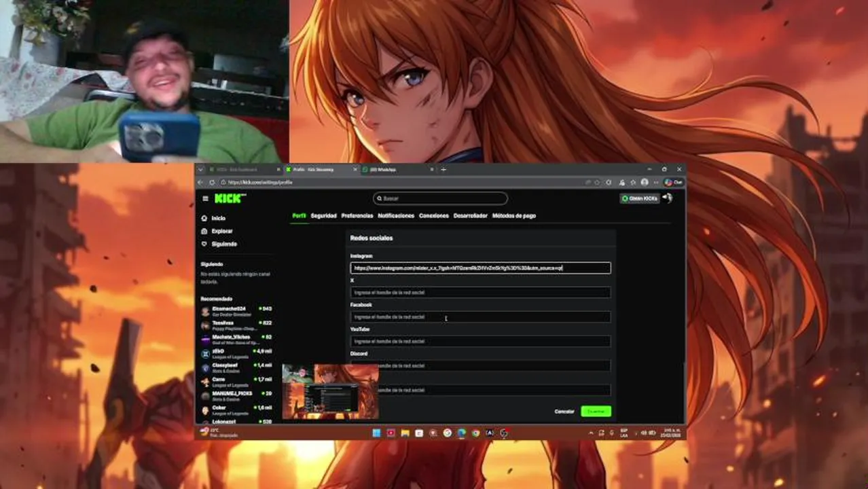This screenshot has width=868, height=489.
Task: Switch to the Conexiones tab
Action: 434,215
